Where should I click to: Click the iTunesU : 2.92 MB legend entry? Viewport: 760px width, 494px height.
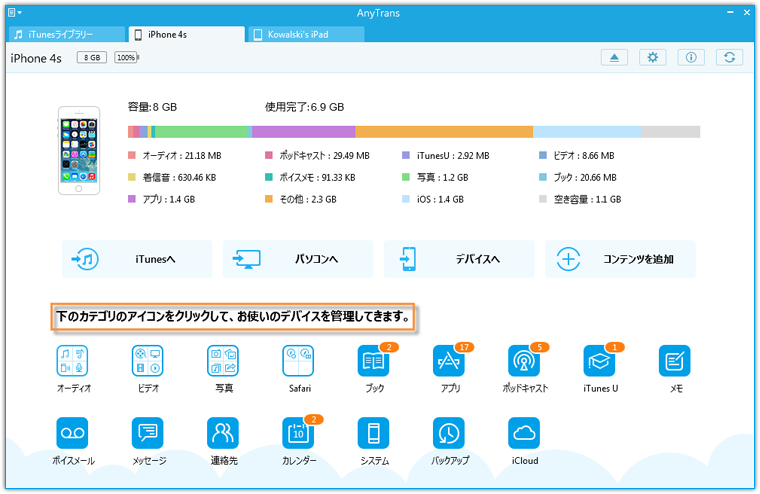(x=446, y=156)
